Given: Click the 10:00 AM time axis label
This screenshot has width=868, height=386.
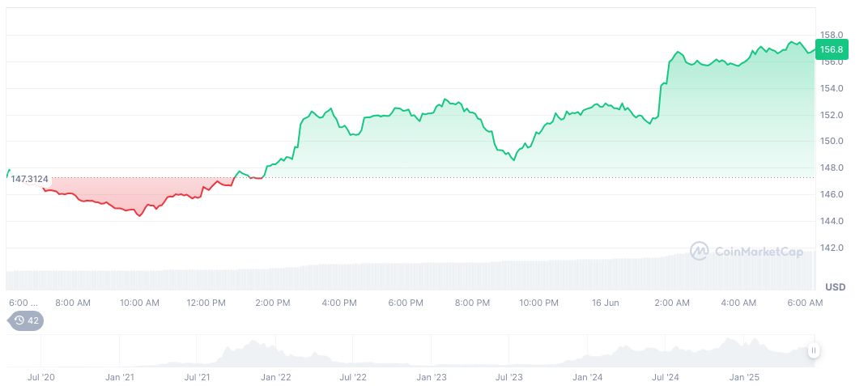Looking at the screenshot, I should [x=139, y=303].
